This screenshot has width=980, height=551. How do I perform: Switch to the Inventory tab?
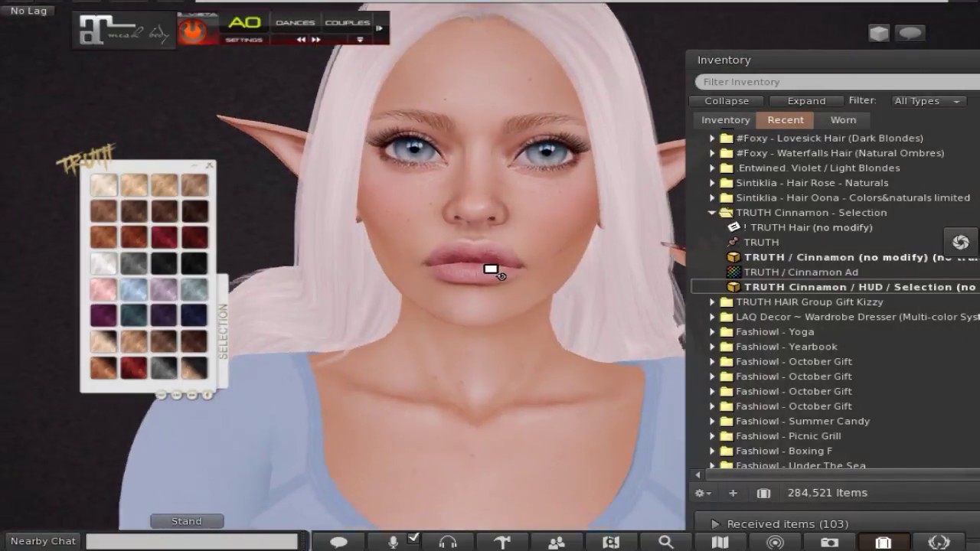pos(726,120)
